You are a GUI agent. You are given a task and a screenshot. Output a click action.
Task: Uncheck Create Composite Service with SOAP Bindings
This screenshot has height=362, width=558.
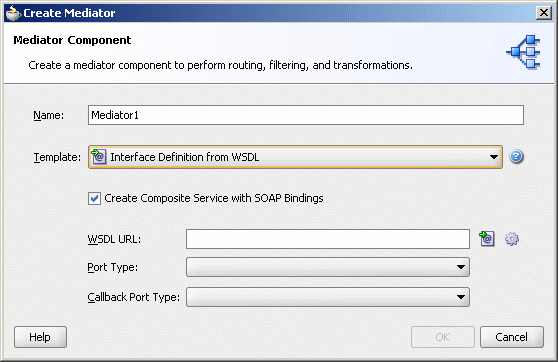[x=94, y=198]
